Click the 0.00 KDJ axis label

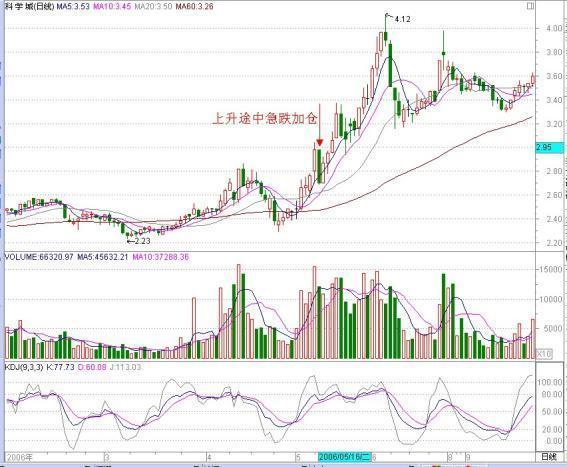coord(554,441)
